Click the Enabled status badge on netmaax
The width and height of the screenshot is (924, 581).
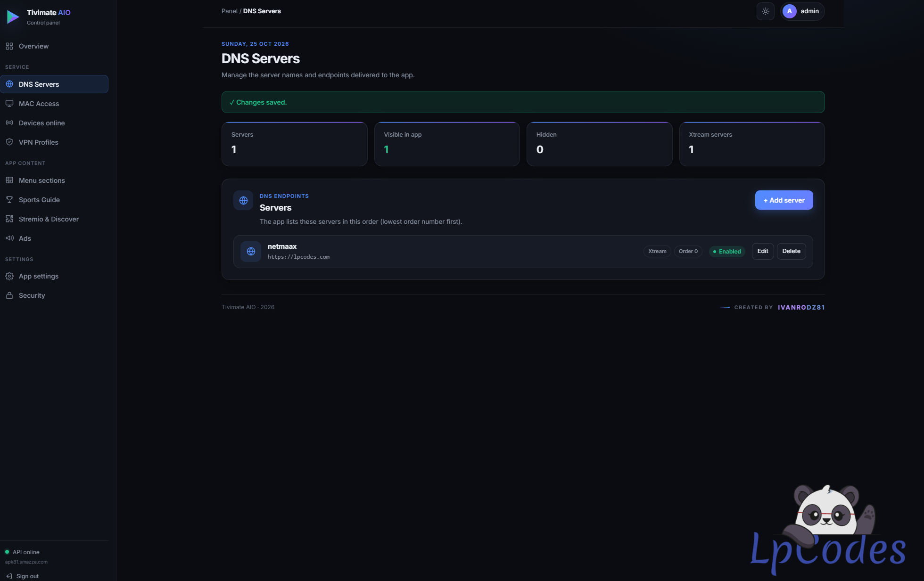coord(727,252)
